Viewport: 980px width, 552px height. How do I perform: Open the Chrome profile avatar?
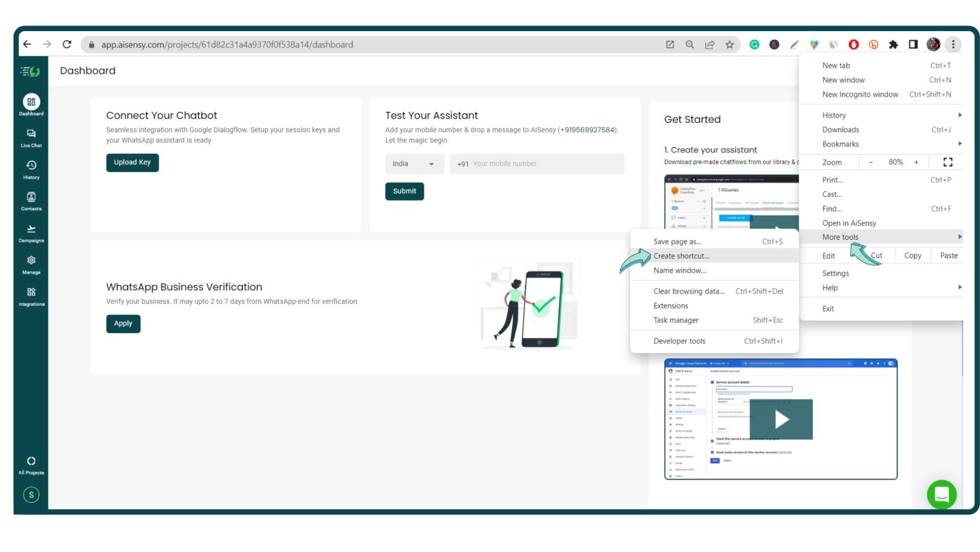tap(933, 45)
